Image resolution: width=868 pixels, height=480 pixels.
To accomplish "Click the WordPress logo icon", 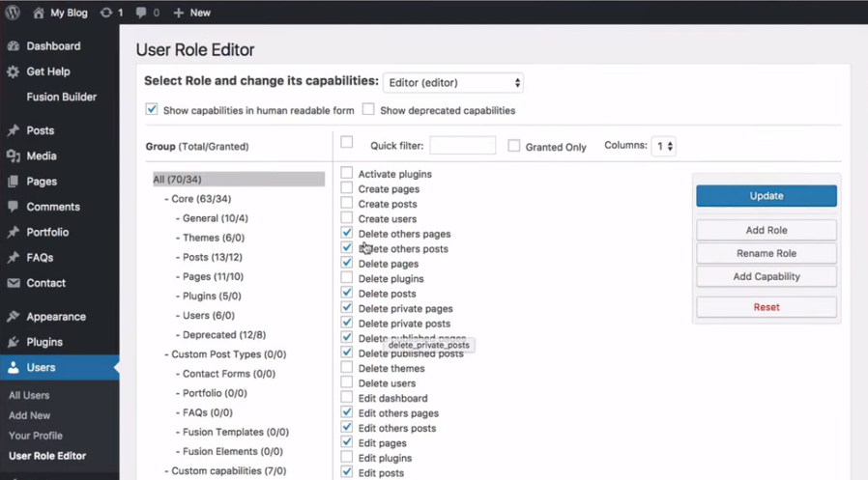I will pyautogui.click(x=14, y=13).
